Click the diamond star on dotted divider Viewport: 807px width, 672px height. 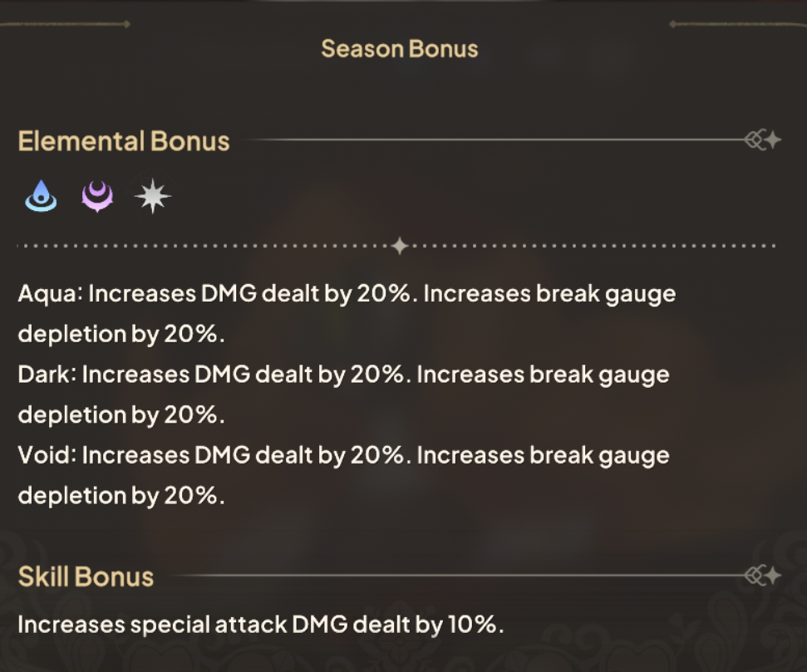tap(400, 246)
